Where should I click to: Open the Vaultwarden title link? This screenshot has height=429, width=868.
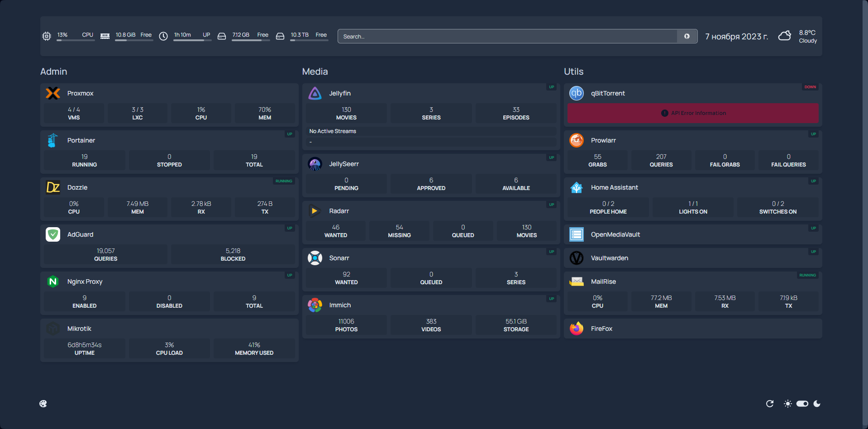point(609,258)
